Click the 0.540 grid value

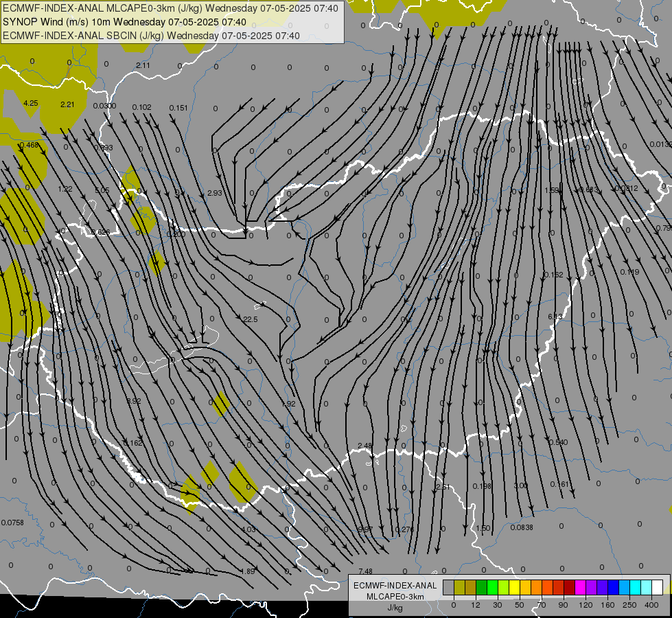[559, 442]
